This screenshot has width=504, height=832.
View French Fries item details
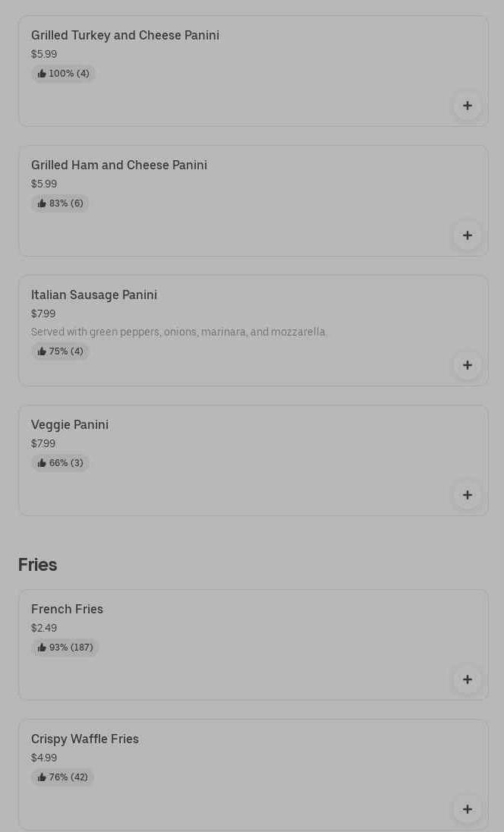coord(67,609)
